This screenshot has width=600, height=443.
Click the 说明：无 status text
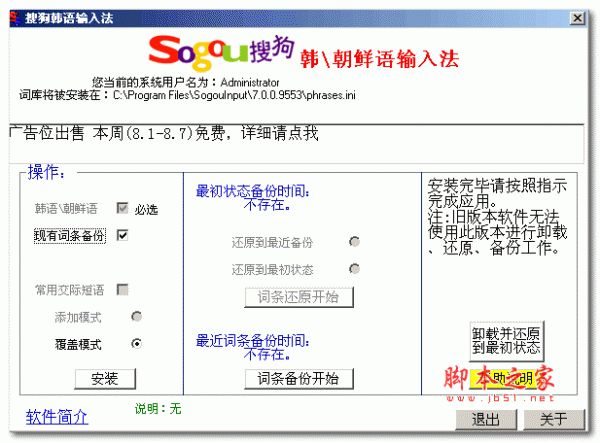[x=158, y=409]
